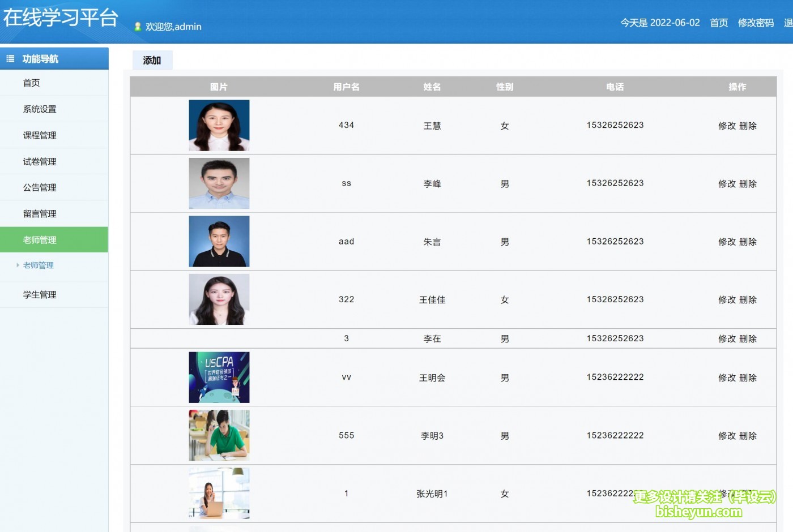The width and height of the screenshot is (793, 532).
Task: Click the 图片 column header
Action: tap(219, 87)
